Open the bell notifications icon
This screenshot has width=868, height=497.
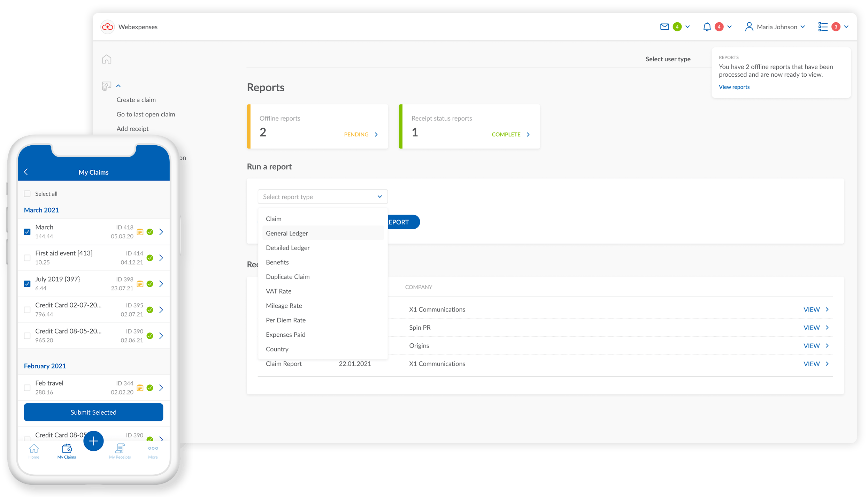(707, 27)
